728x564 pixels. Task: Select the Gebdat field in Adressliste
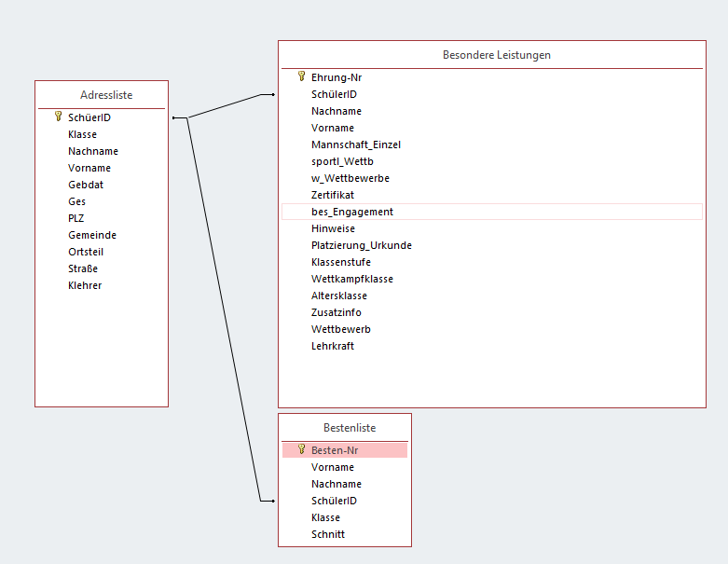point(85,185)
